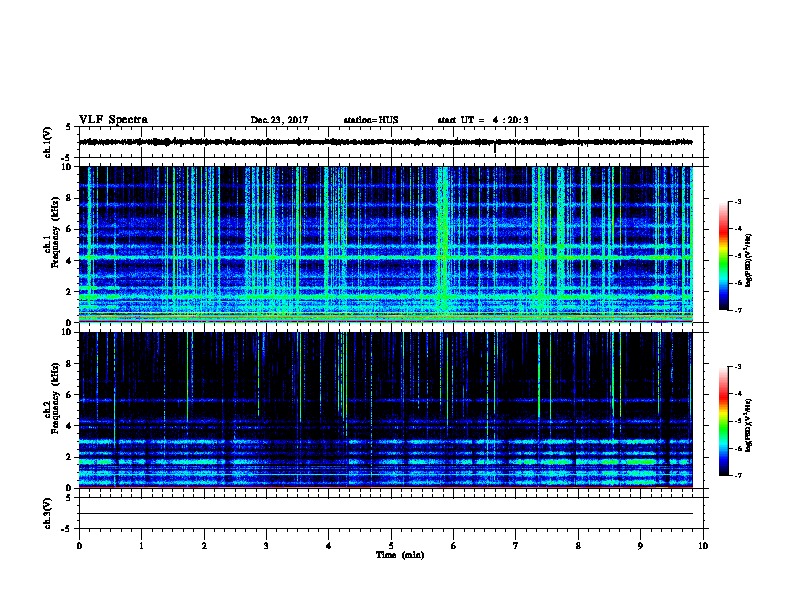The height and width of the screenshot is (612, 792).
Task: Click time axis tick label "7"
Action: click(x=516, y=546)
